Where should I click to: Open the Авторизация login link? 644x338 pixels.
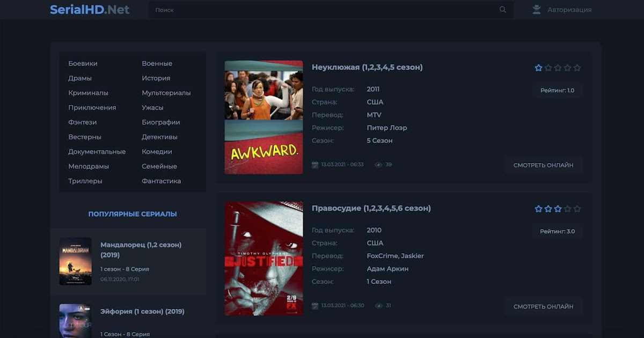[569, 10]
